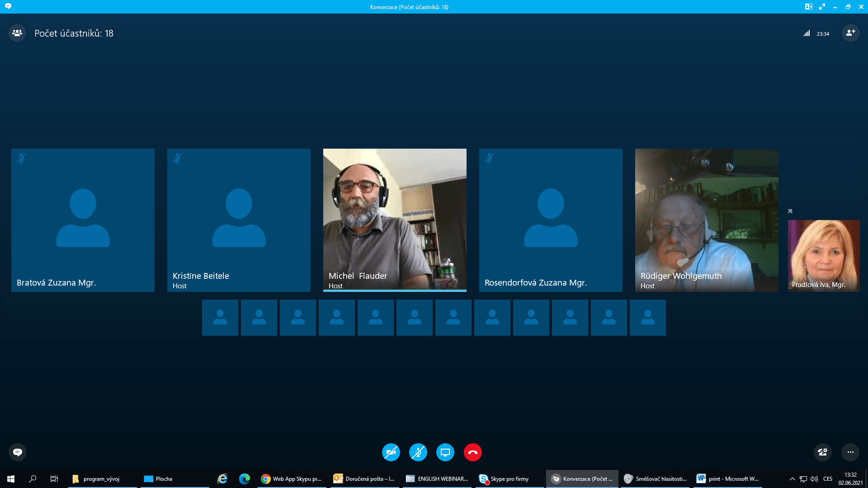Open the pick a layout icon
This screenshot has width=868, height=488.
(809, 7)
